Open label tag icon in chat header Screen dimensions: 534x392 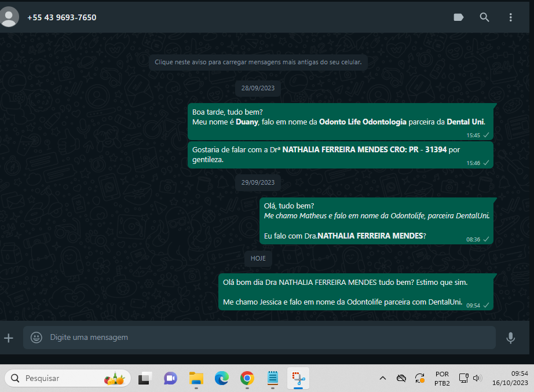(x=458, y=17)
